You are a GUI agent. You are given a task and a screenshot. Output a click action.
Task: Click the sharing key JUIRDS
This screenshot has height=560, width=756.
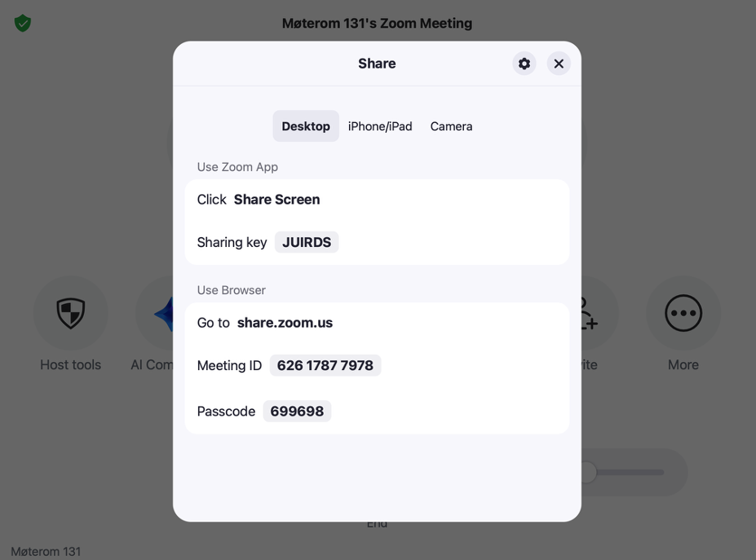(x=307, y=242)
